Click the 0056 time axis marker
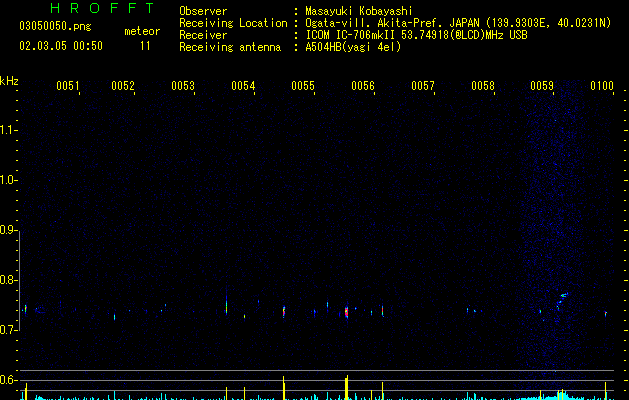This screenshot has width=629, height=400. pyautogui.click(x=363, y=85)
